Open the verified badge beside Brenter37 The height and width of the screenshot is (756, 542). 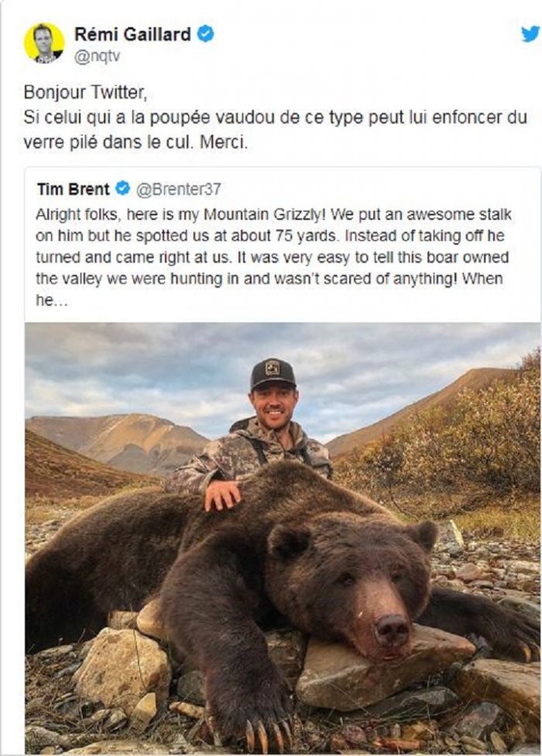[122, 186]
